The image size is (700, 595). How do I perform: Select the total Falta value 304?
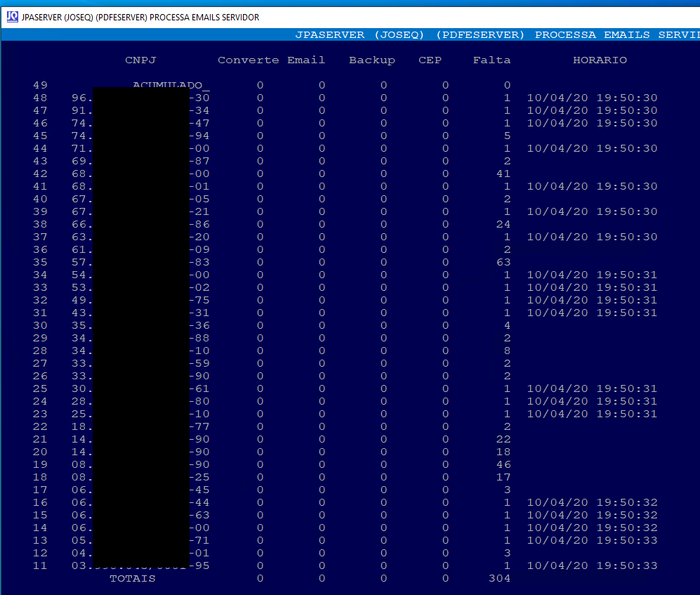click(x=499, y=579)
